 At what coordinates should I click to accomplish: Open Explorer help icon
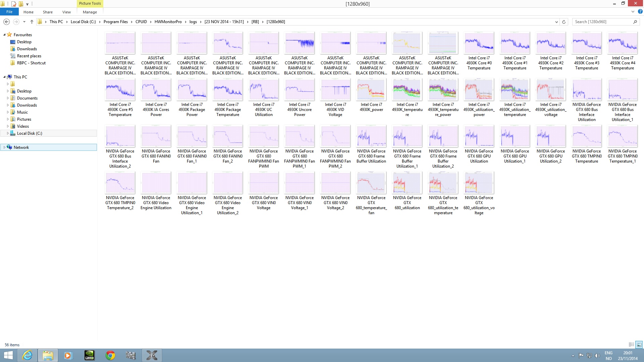coord(640,12)
